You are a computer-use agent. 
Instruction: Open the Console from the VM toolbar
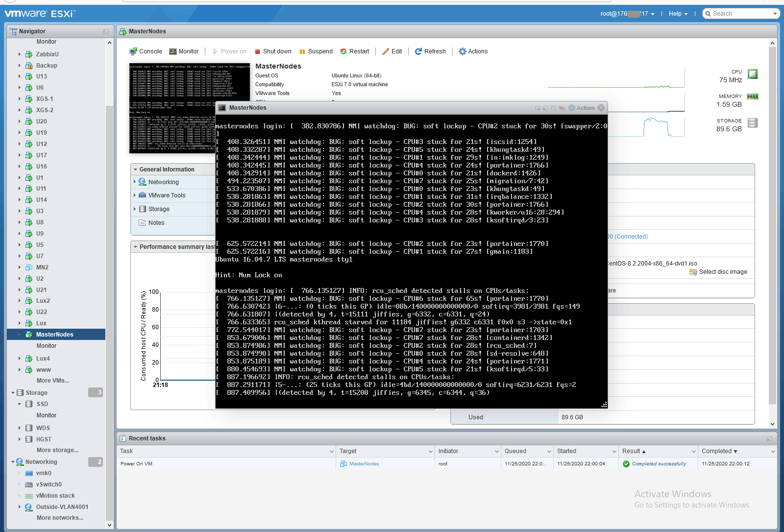pyautogui.click(x=146, y=51)
